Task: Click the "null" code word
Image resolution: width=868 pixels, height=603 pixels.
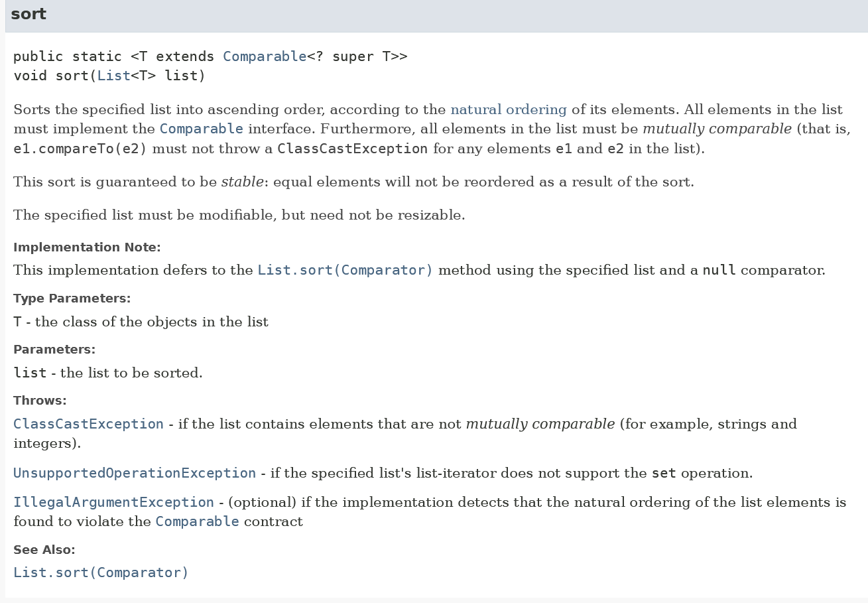Action: (x=719, y=270)
